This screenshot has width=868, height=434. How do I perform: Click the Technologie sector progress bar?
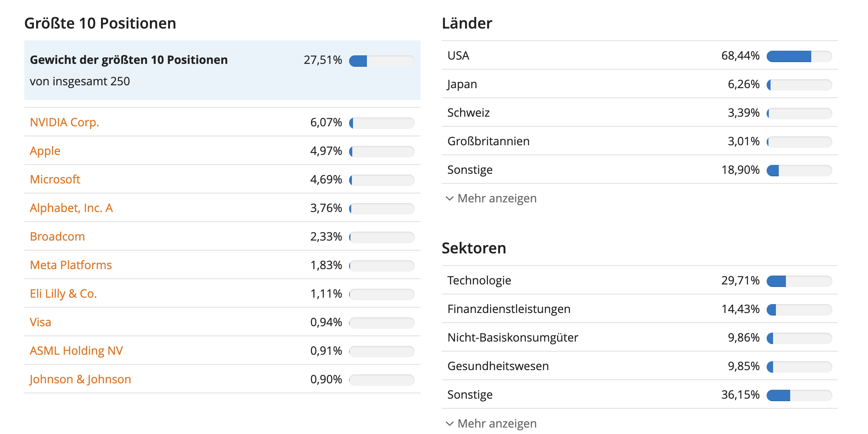click(799, 281)
